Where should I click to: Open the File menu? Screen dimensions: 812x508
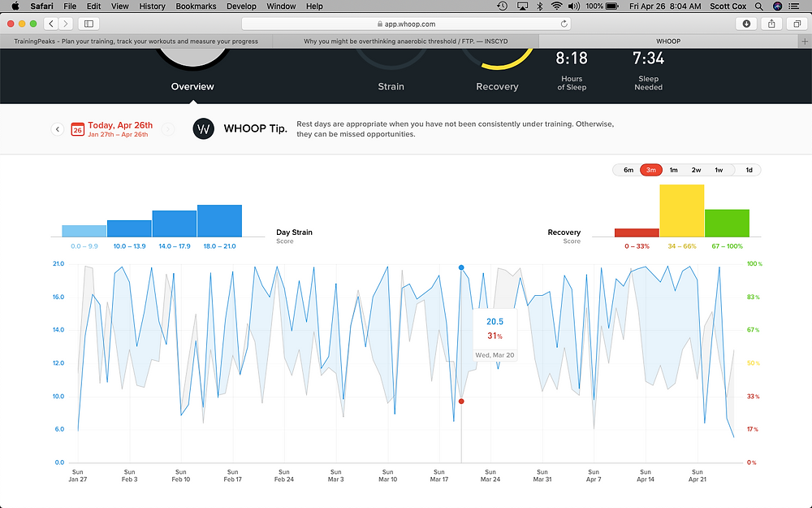coord(70,7)
